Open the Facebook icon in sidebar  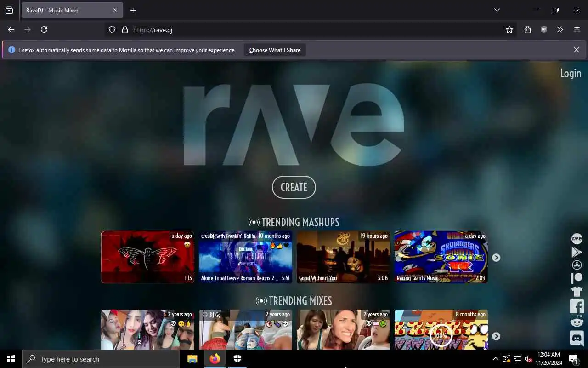point(577,306)
